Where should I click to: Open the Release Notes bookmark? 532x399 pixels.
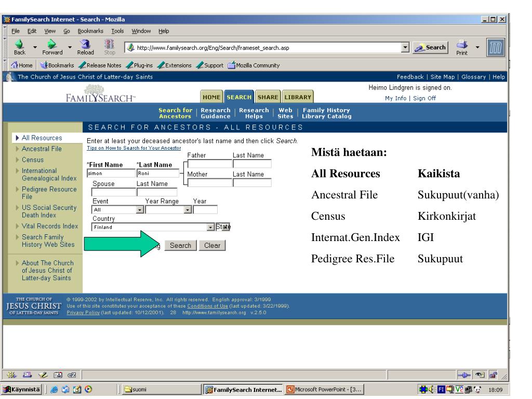click(100, 65)
